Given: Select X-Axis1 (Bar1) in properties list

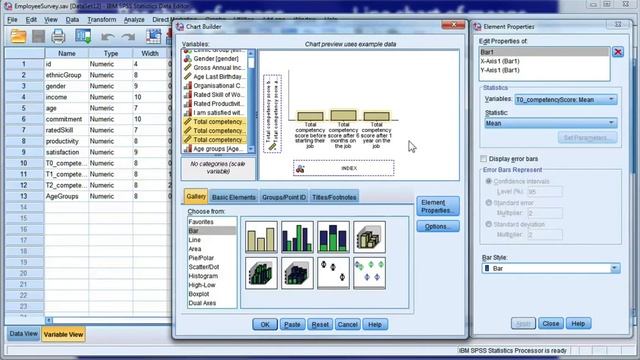Looking at the screenshot, I should (x=544, y=61).
